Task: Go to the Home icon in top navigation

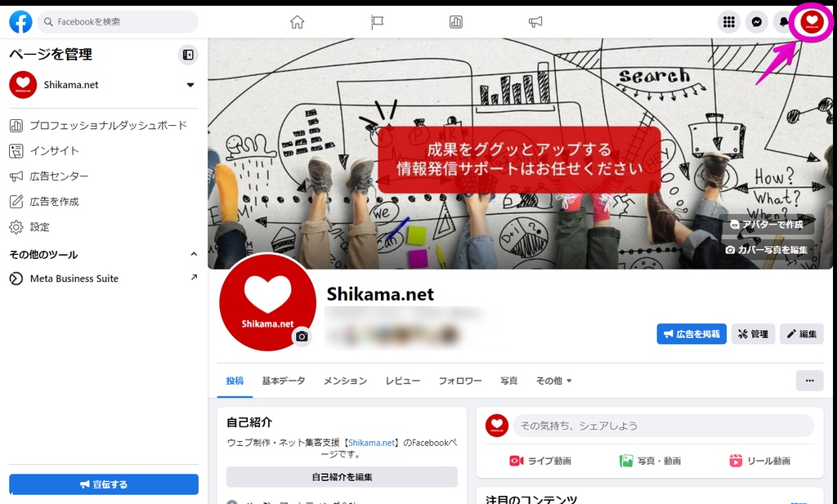Action: pyautogui.click(x=298, y=22)
